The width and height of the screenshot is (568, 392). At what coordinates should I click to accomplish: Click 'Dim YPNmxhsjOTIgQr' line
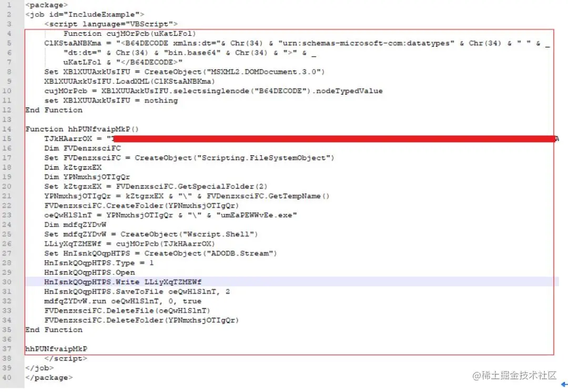click(87, 177)
